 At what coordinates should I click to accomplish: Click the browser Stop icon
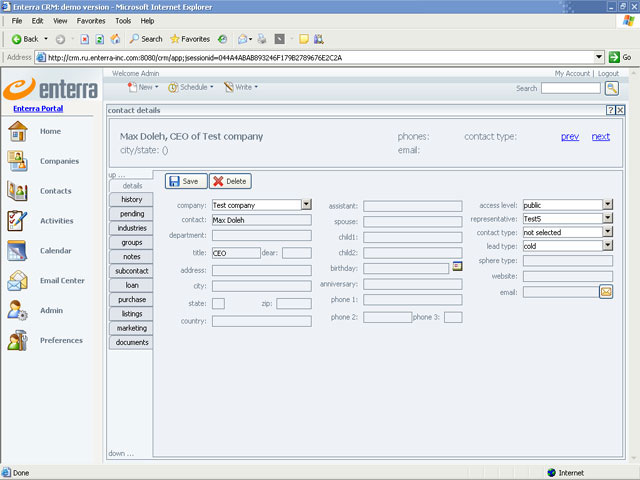point(84,39)
